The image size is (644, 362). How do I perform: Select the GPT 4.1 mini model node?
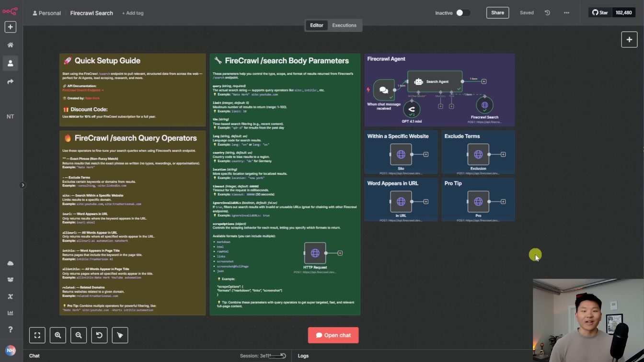412,110
